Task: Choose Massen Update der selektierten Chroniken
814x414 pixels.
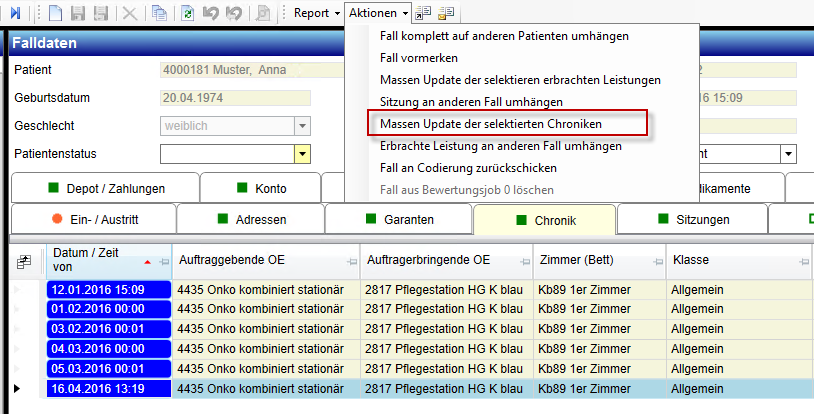Action: [491, 124]
